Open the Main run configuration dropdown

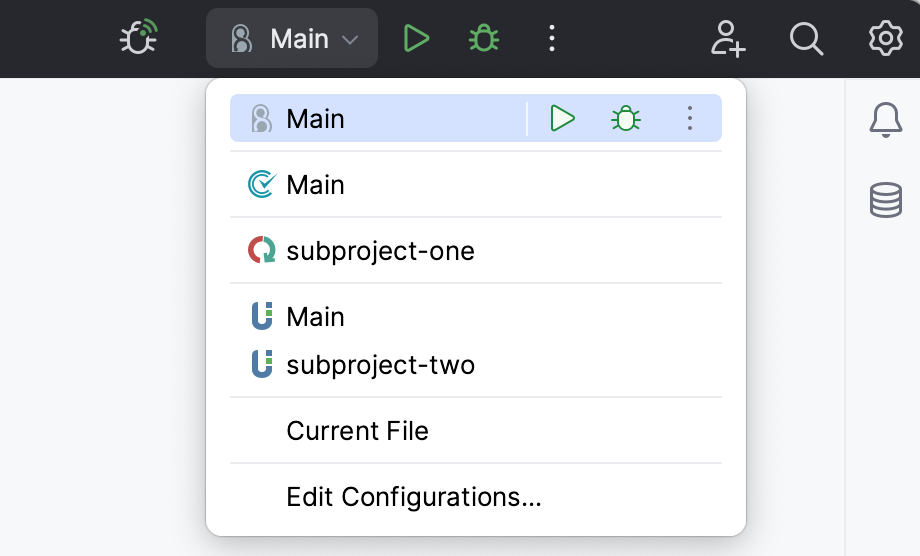(x=292, y=39)
